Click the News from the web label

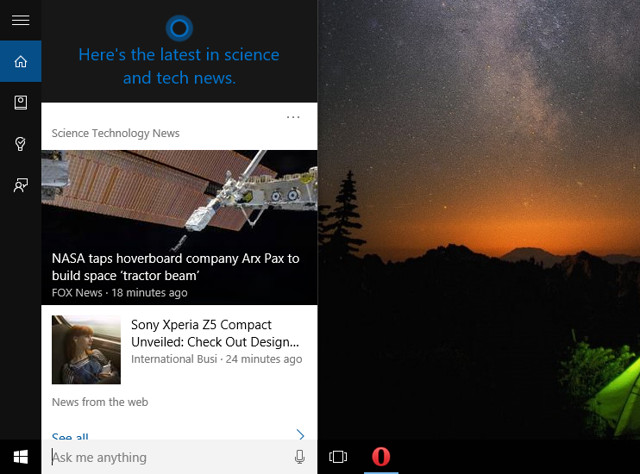tap(100, 402)
